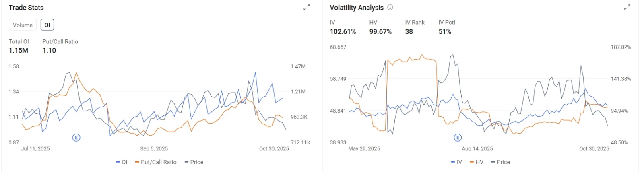The width and height of the screenshot is (644, 173).
Task: Click the earnings E marker in Trade Stats chart
Action: pyautogui.click(x=76, y=138)
